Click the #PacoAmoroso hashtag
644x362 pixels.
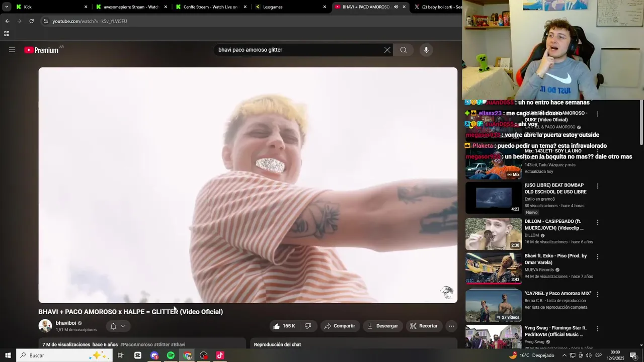pos(136,344)
